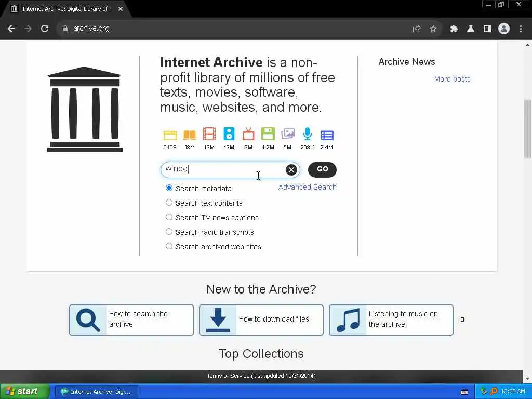Click the keyboard icon in taskbar
Image resolution: width=532 pixels, height=399 pixels.
point(464,392)
